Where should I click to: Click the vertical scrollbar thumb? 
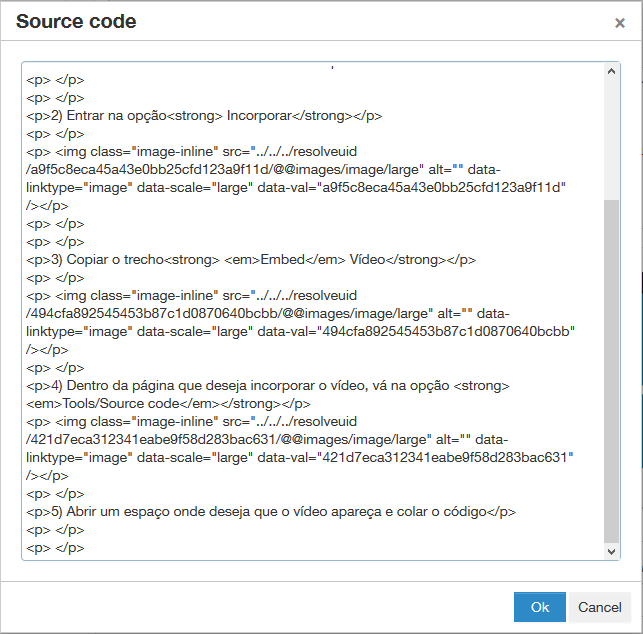pyautogui.click(x=612, y=370)
